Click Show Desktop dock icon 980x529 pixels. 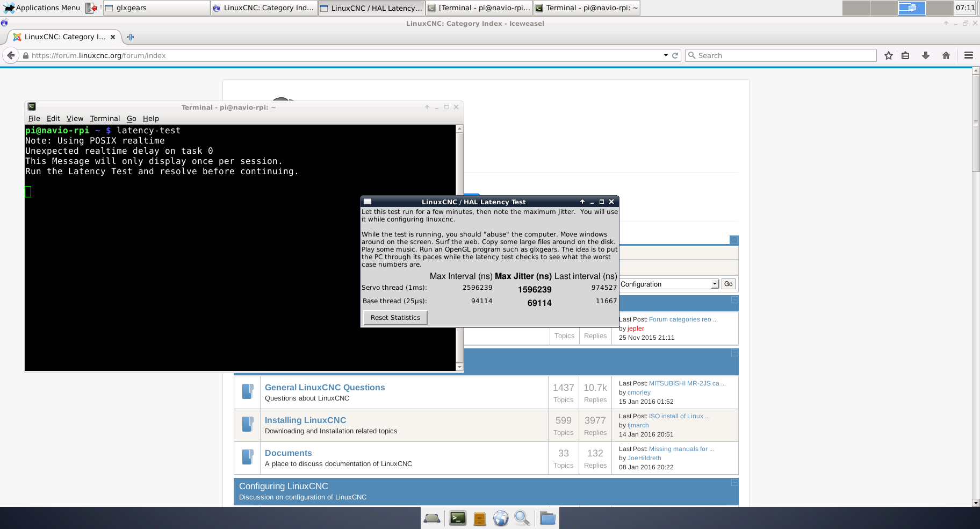click(x=432, y=518)
